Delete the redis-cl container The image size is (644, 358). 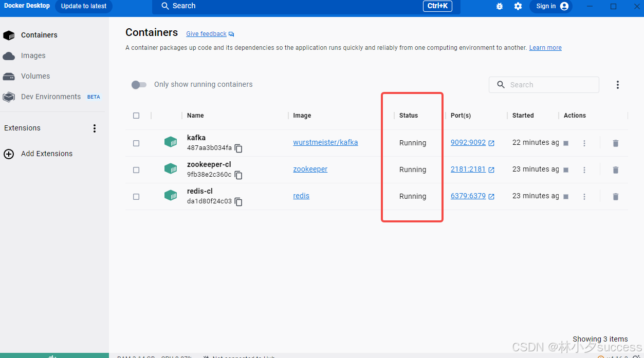click(x=615, y=196)
